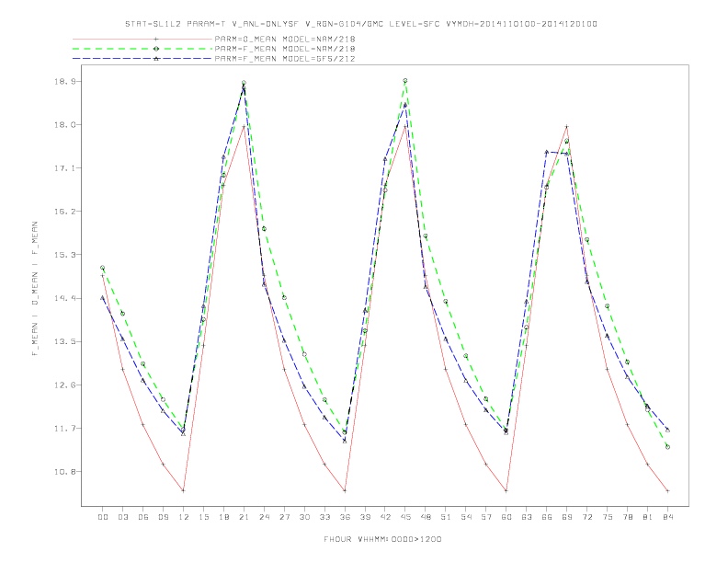Click x-axis forecast hour label 00
Image resolution: width=728 pixels, height=563 pixels.
pyautogui.click(x=103, y=517)
